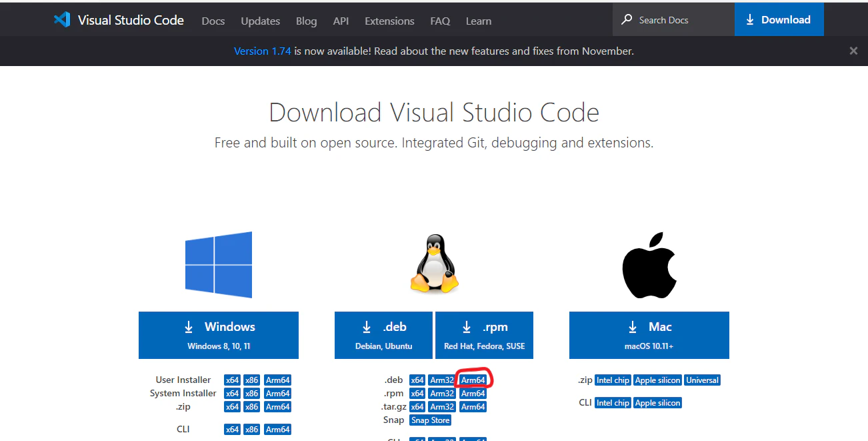Download Windows .zip x64
The width and height of the screenshot is (868, 441).
pos(232,407)
